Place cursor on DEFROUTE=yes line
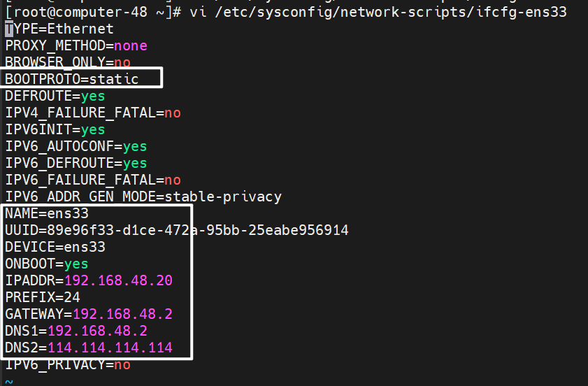Viewport: 588px width, 386px height. click(55, 96)
